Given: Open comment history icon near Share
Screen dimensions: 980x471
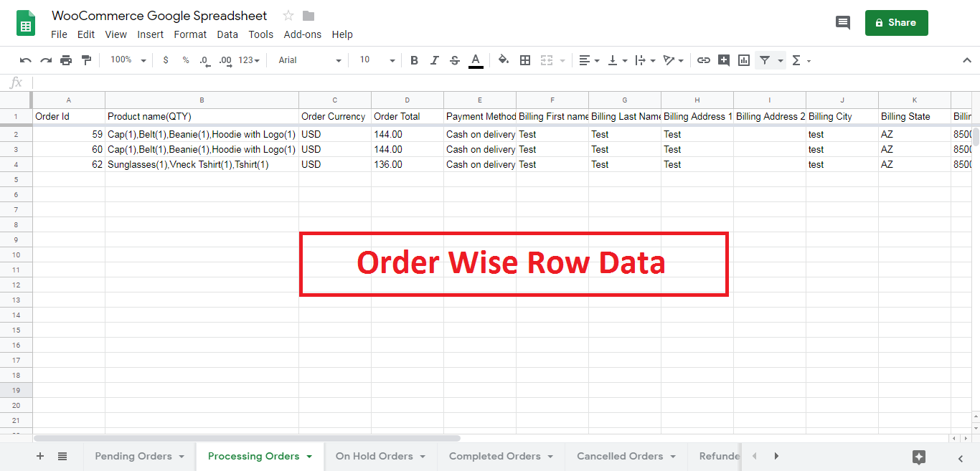Looking at the screenshot, I should (x=843, y=23).
